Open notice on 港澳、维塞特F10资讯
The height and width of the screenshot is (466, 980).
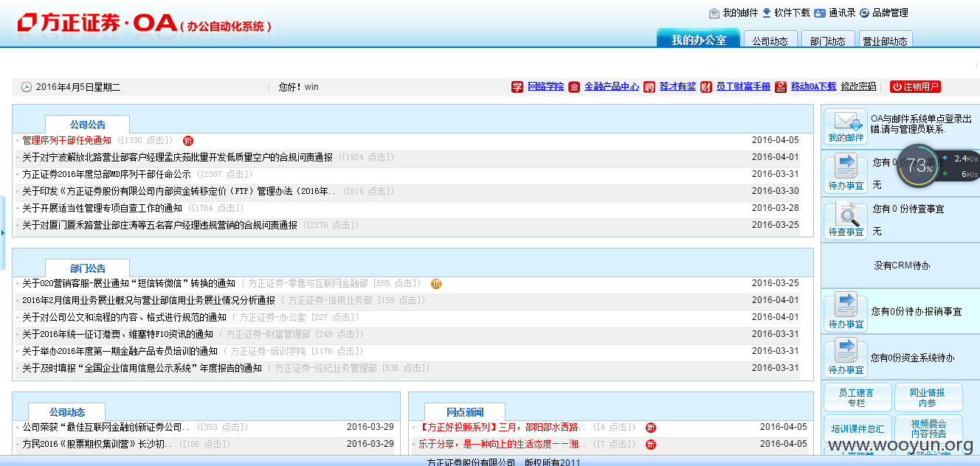point(117,334)
